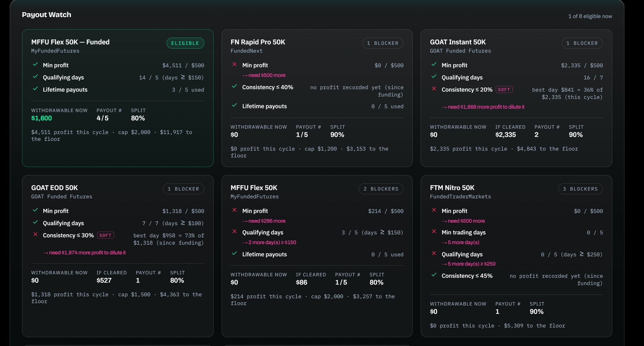Click the red X beside Consistency ≤ 20%
Image resolution: width=644 pixels, height=346 pixels.
[434, 89]
